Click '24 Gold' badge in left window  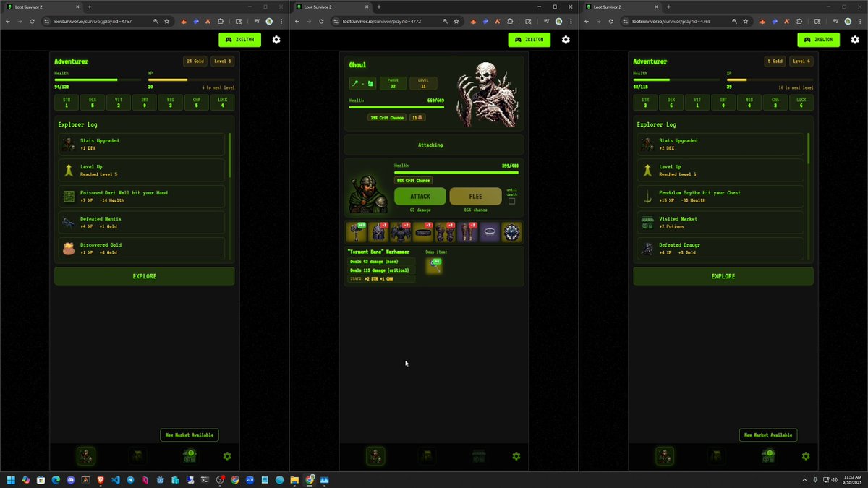pos(195,61)
